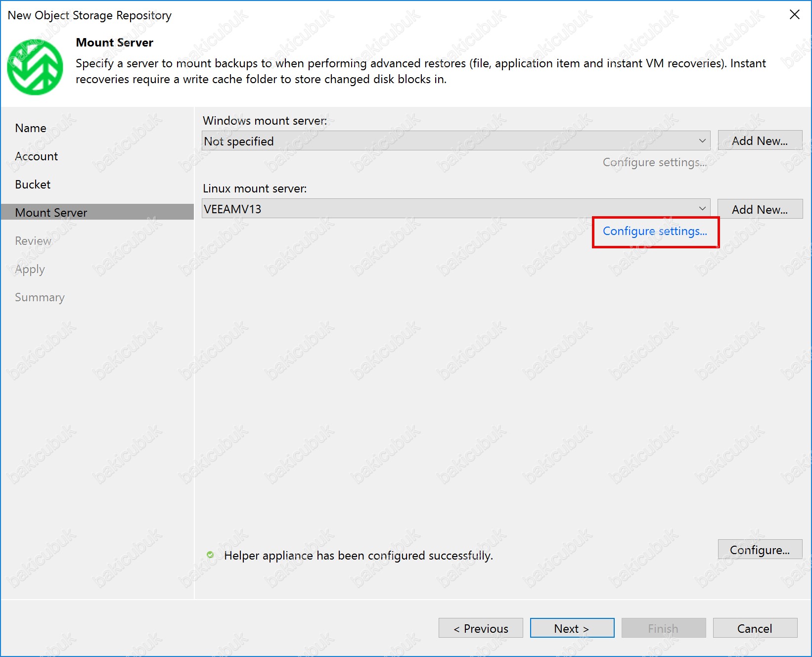Jump to the Review step
This screenshot has height=657, width=812.
(x=33, y=241)
